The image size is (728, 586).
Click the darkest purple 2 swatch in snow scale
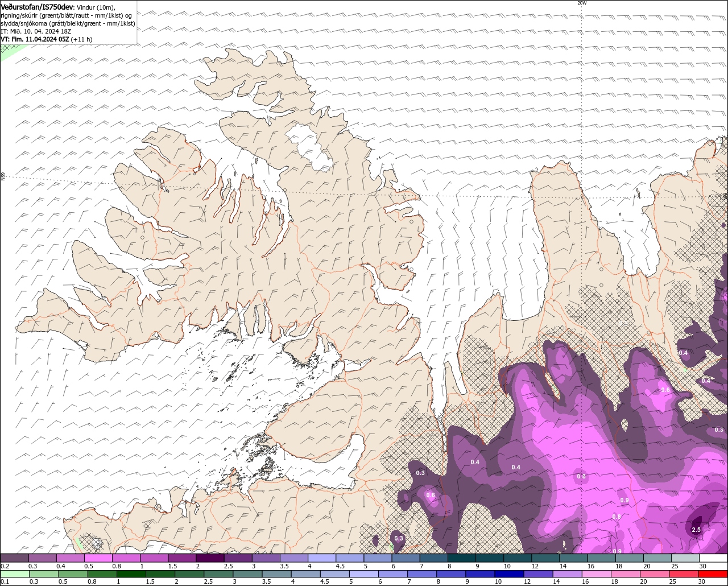point(210,558)
